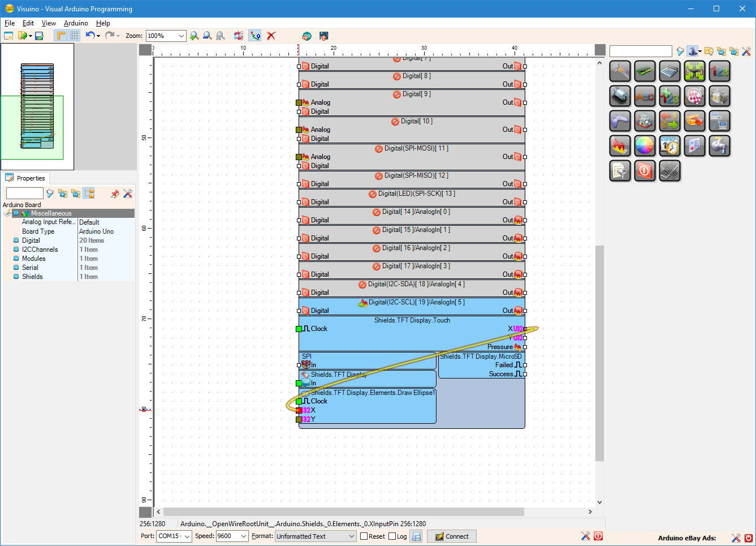
Task: Click the Undo toolbar button
Action: click(90, 35)
